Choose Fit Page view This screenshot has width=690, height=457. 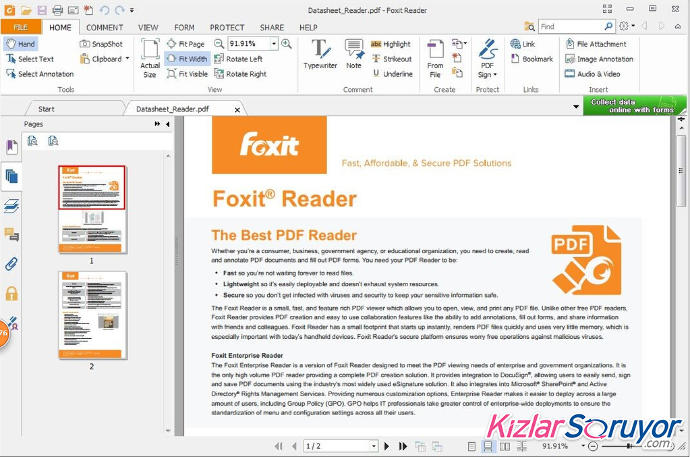point(186,44)
